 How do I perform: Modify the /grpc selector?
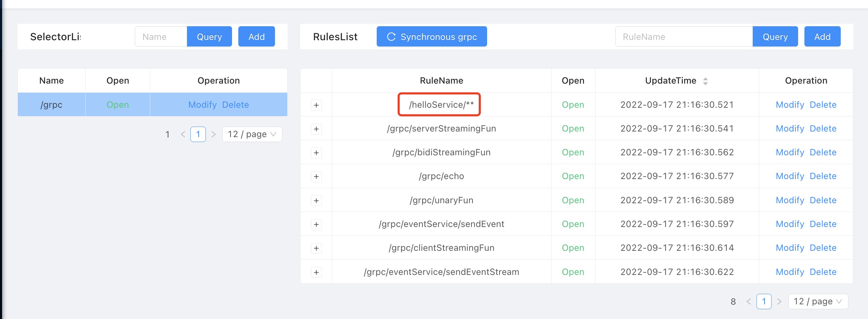coord(202,105)
